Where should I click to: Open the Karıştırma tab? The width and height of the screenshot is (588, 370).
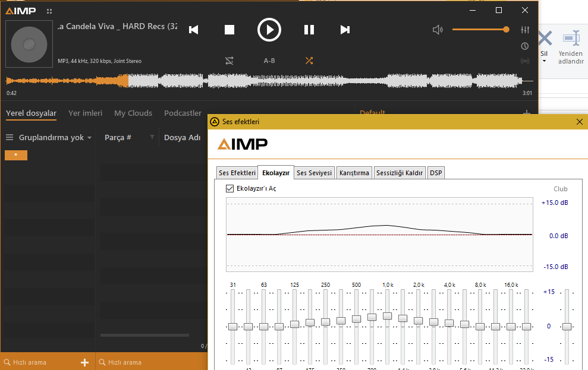[x=354, y=173]
